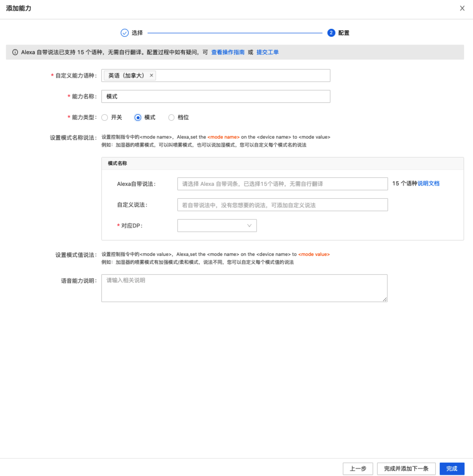
Task: Click the 设置模式值说法 label
Action: tap(76, 255)
